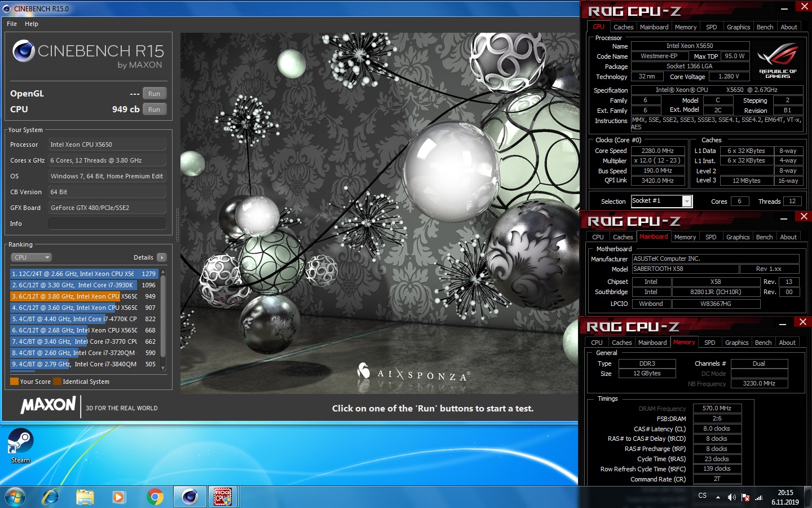Open Mainboard tab in top CPU-Z window
812x508 pixels.
click(x=654, y=27)
